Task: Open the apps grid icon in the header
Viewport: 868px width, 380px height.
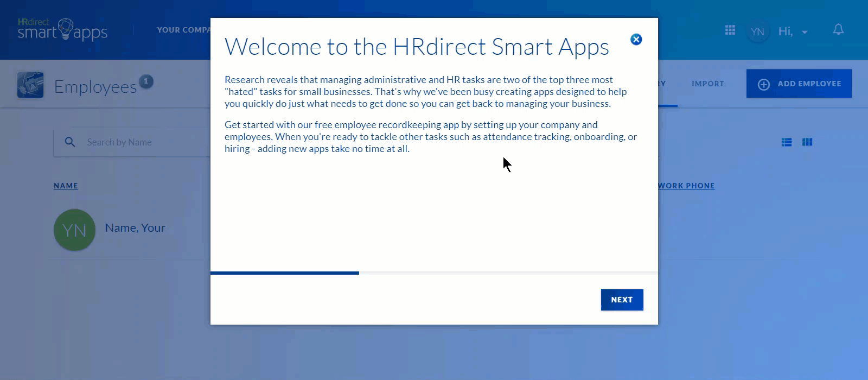Action: [x=730, y=30]
